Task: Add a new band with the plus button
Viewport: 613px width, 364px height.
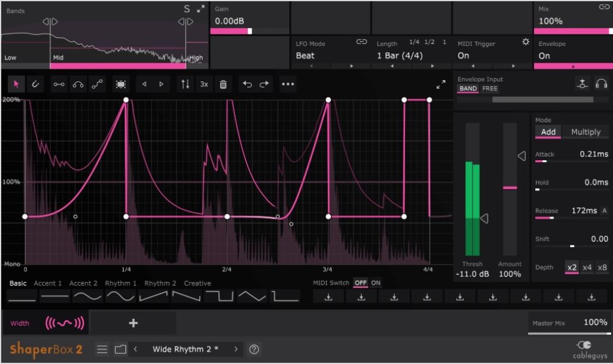Action: [133, 323]
